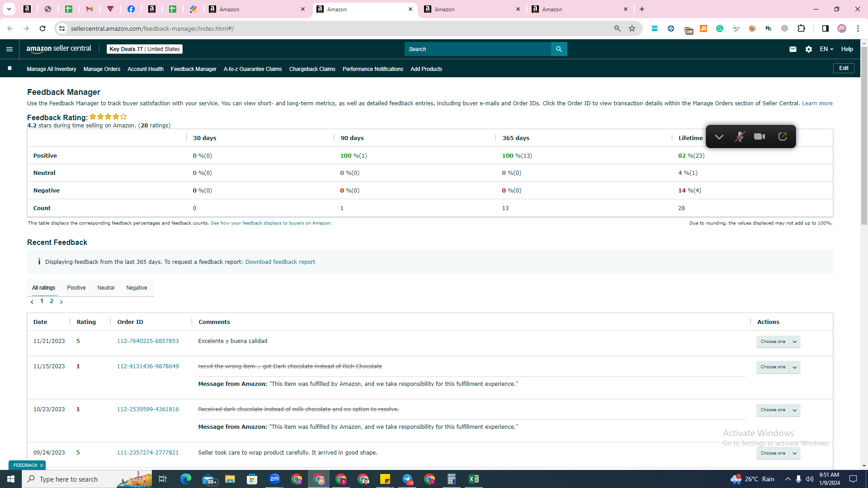
Task: Close the FEEDBACK tag at bottom left
Action: 42,465
